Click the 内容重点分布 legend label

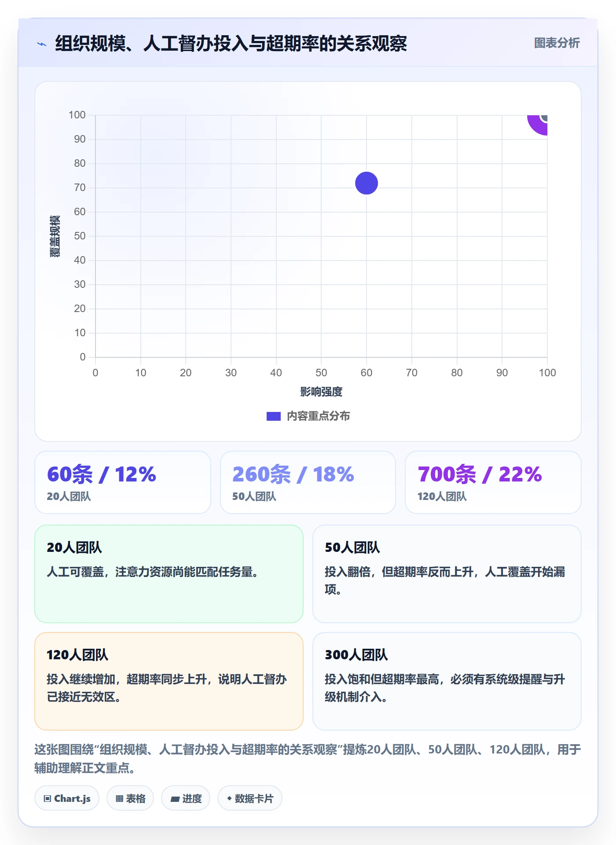pos(319,416)
